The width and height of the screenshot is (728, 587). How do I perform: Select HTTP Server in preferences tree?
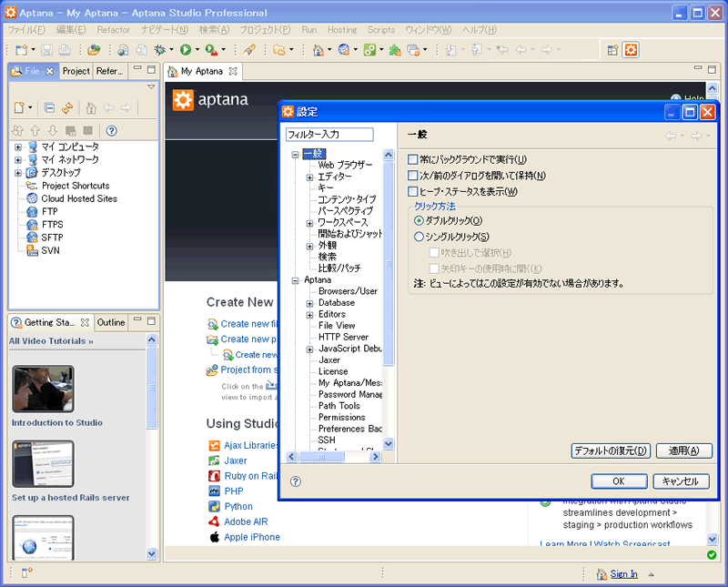tap(344, 337)
